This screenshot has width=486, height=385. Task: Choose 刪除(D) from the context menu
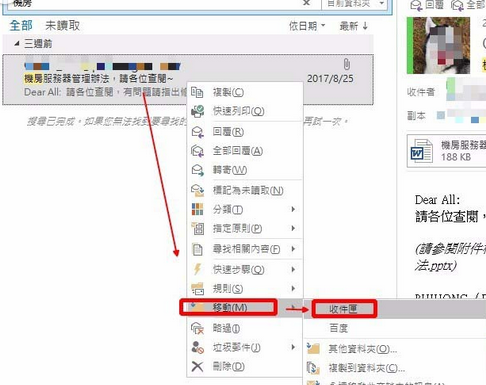tap(245, 367)
